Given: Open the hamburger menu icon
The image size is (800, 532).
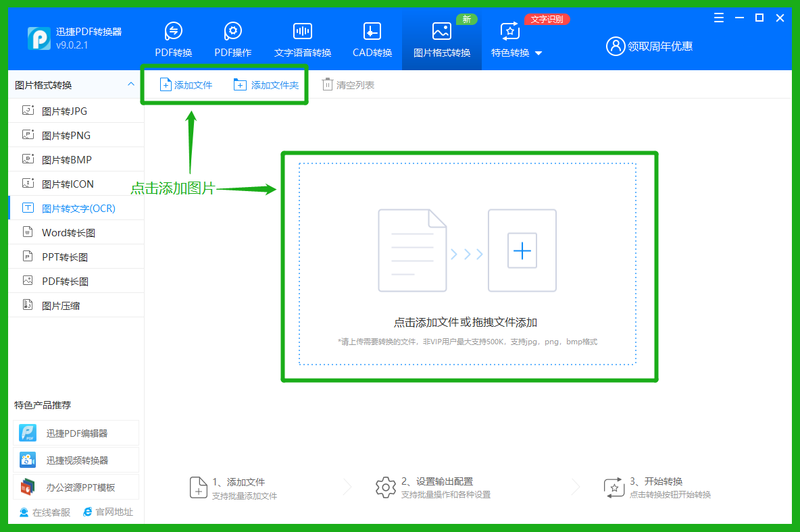Looking at the screenshot, I should [x=719, y=18].
